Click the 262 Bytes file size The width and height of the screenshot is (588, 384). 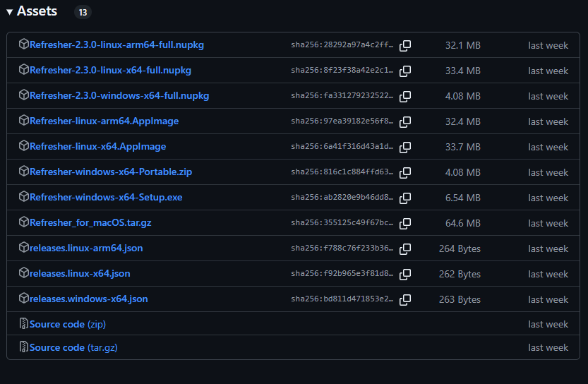tap(460, 274)
